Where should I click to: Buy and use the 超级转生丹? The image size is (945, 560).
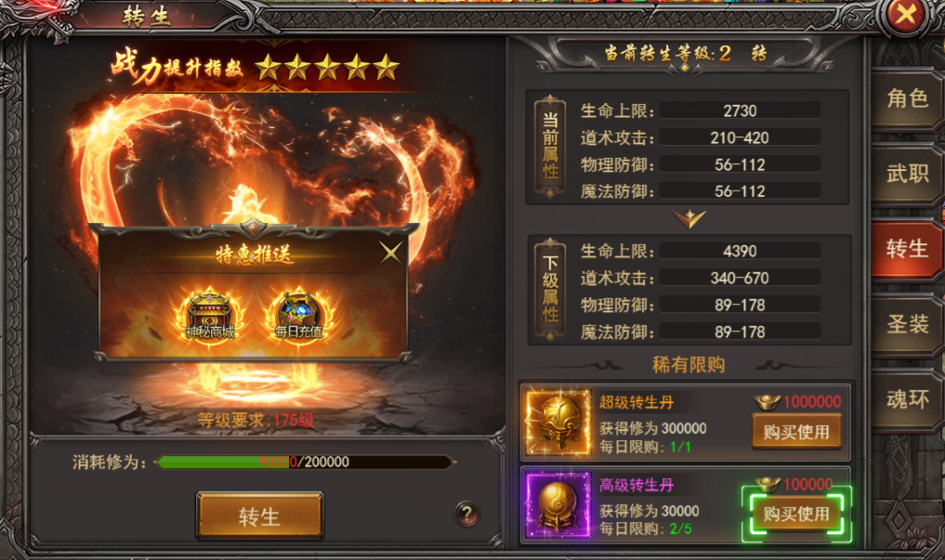click(796, 432)
